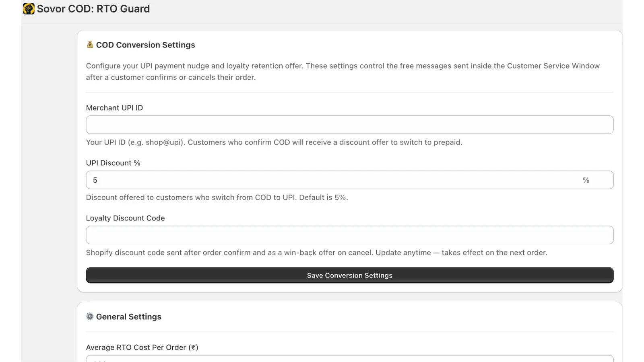Click the Sovor COD: RTO Guard title
The height and width of the screenshot is (362, 644).
(93, 9)
